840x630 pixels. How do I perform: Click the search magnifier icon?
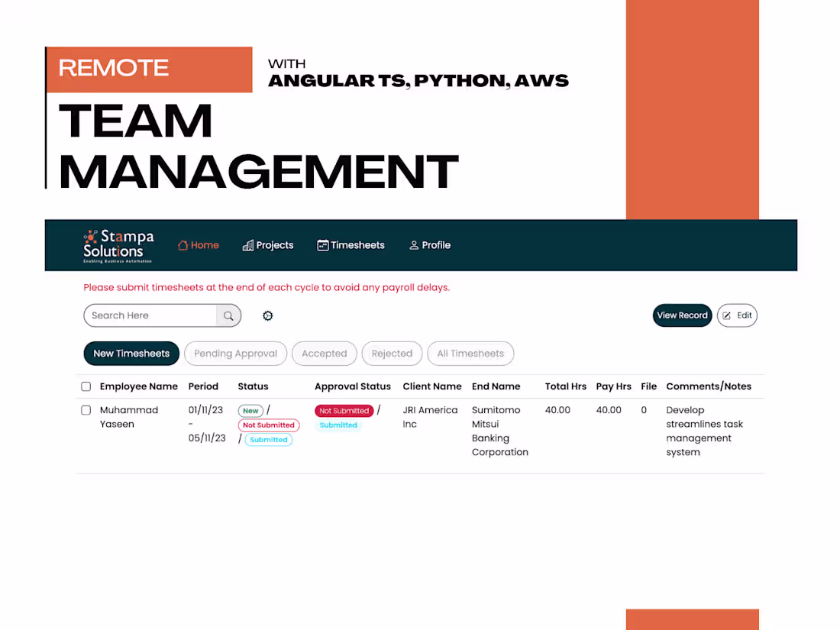pyautogui.click(x=228, y=315)
